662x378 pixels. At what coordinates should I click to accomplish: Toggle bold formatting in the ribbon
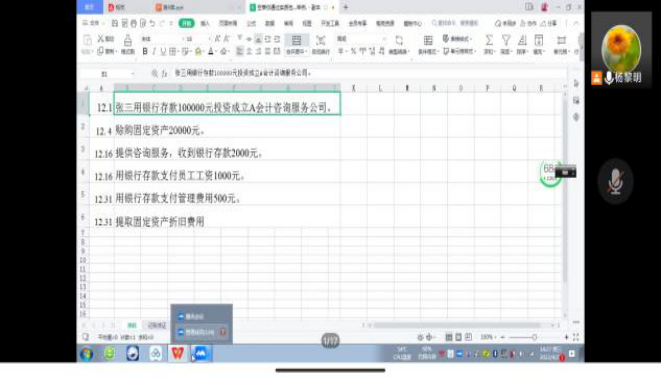coord(145,51)
